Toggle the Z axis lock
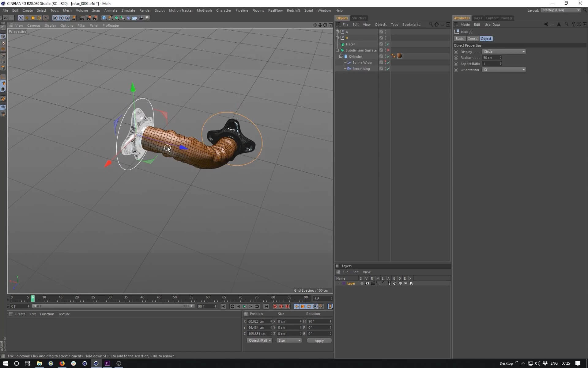The height and width of the screenshot is (368, 588). 67,18
